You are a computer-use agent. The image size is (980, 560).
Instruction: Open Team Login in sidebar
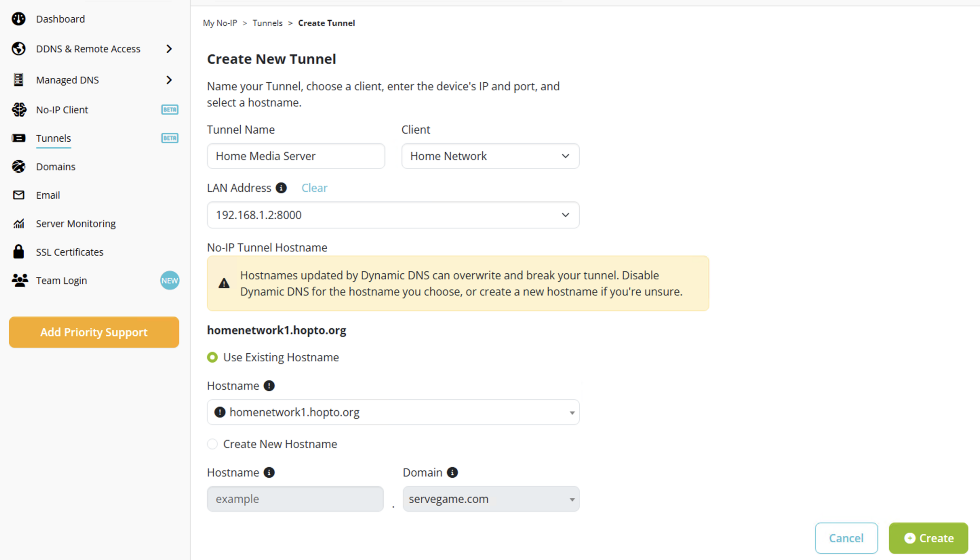(x=62, y=281)
